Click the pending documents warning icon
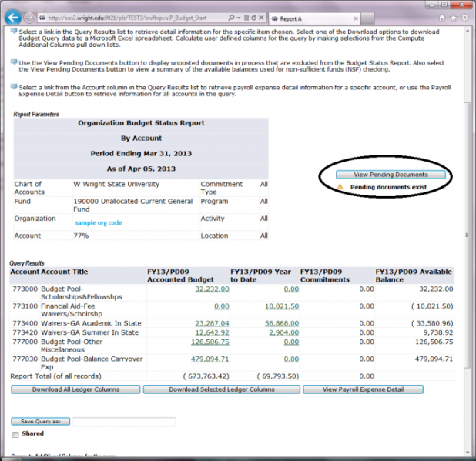This screenshot has width=476, height=461. 340,187
